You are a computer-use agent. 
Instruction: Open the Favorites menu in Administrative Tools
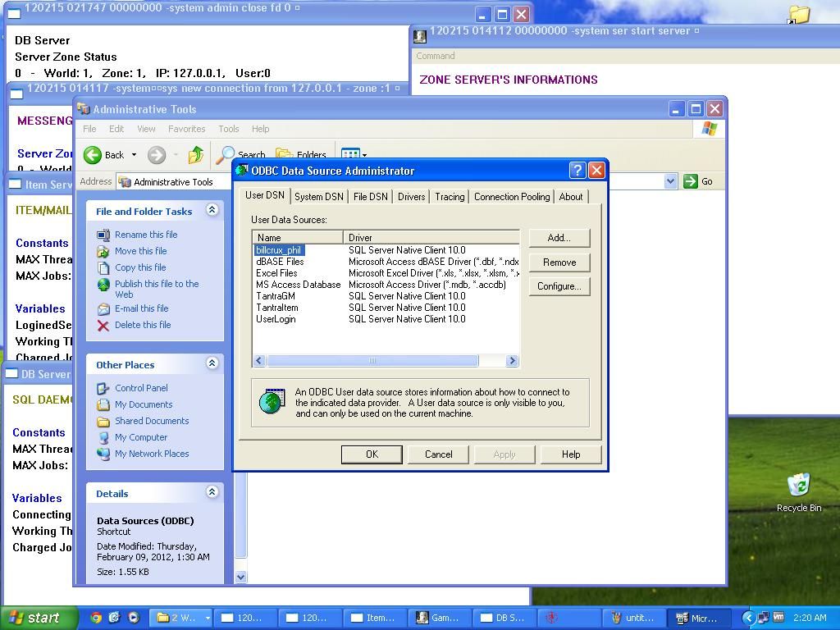pos(186,129)
